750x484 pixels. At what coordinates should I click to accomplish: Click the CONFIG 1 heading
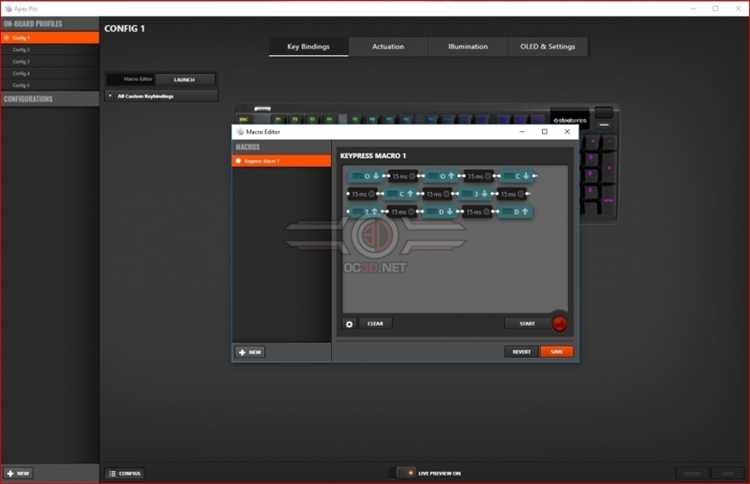coord(124,29)
